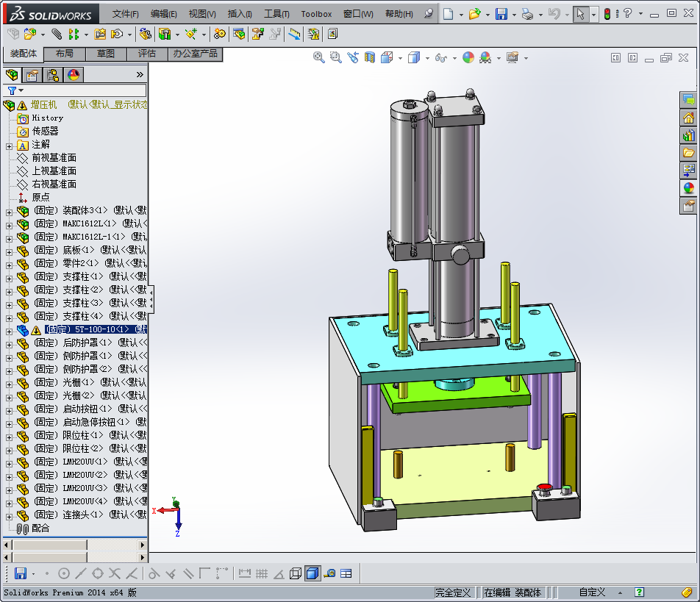Expand the 注解 annotations node
This screenshot has width=700, height=602.
(9, 146)
